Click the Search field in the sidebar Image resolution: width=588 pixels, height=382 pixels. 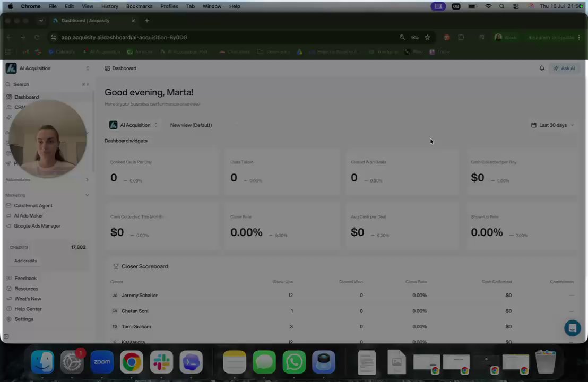(47, 84)
